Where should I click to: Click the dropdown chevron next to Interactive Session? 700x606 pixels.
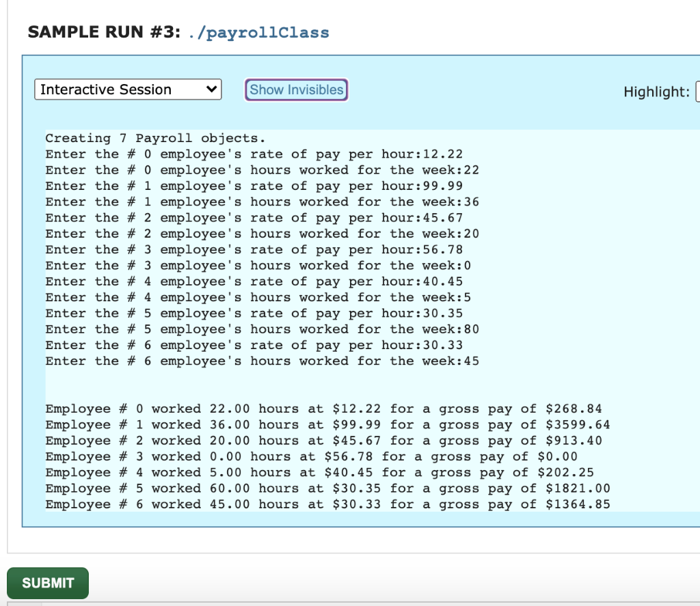[x=211, y=89]
